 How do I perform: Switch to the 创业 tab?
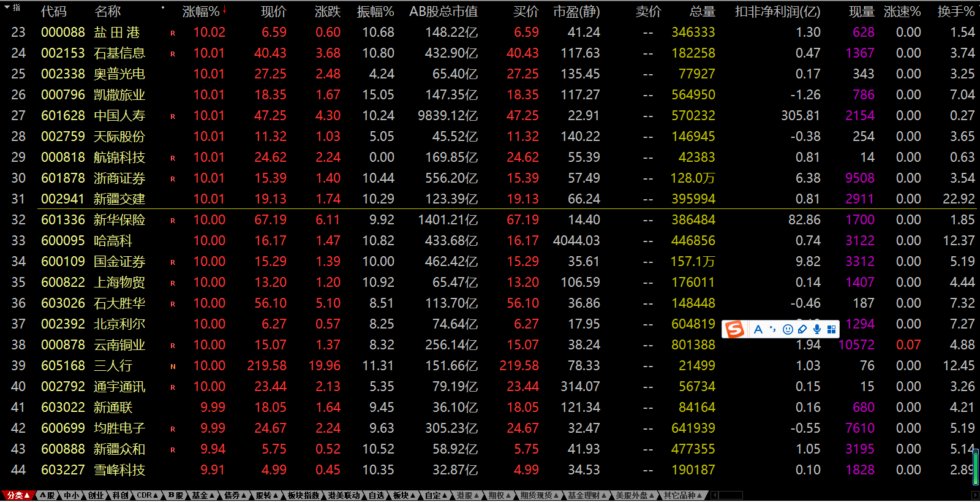tap(96, 495)
